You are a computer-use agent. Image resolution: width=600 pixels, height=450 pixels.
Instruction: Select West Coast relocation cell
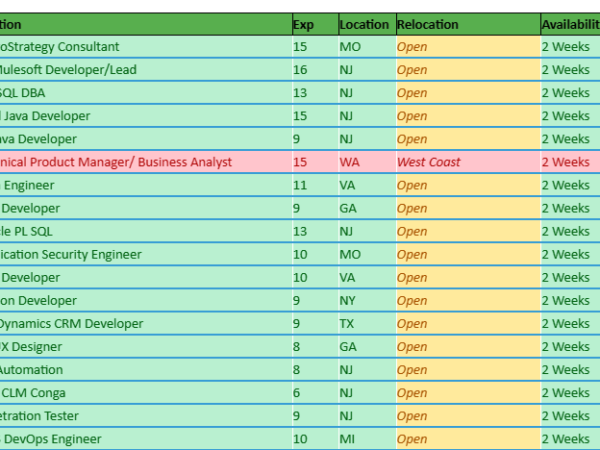(468, 162)
